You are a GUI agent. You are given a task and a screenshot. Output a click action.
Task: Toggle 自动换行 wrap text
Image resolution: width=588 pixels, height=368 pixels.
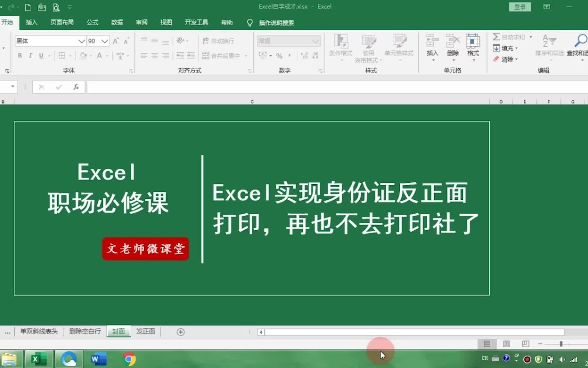[x=218, y=41]
